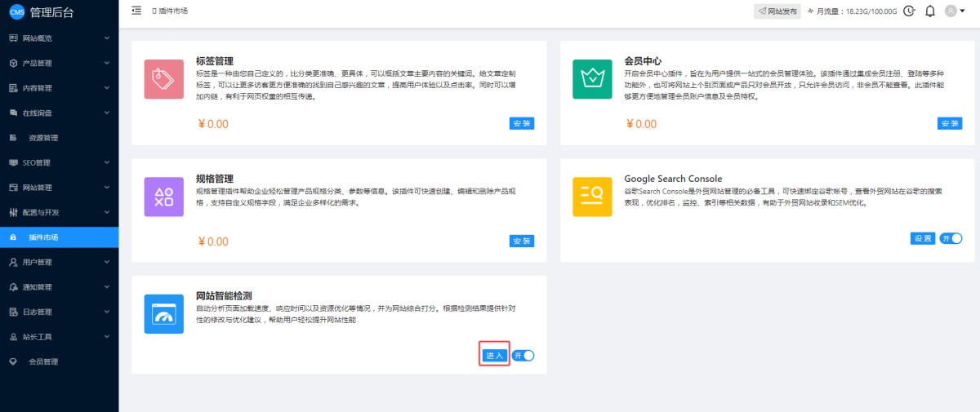
Task: Click the 标签管理 pink tag plugin icon
Action: (163, 79)
